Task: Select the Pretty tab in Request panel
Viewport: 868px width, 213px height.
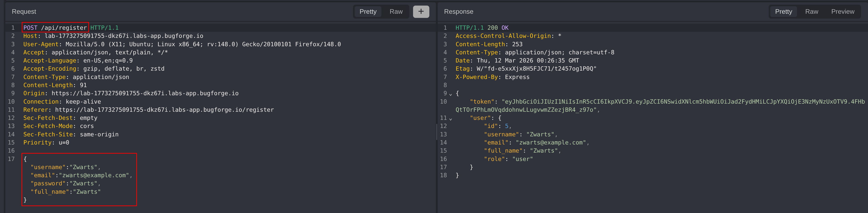Action: coord(368,11)
